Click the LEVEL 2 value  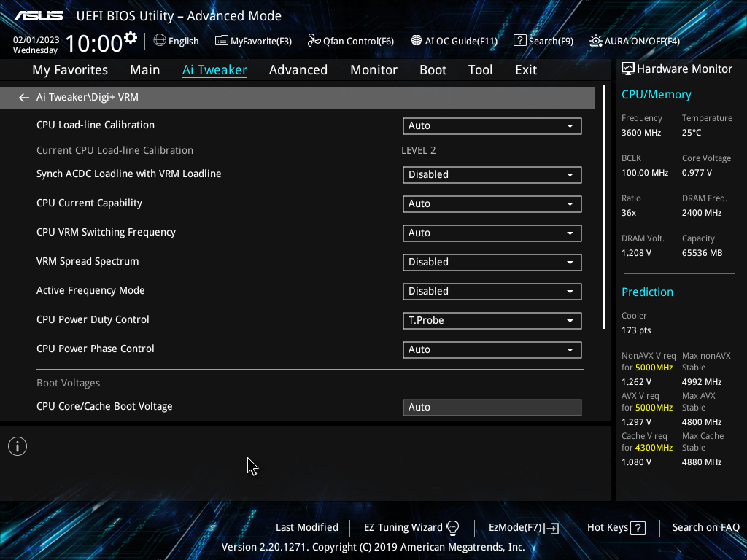point(418,150)
